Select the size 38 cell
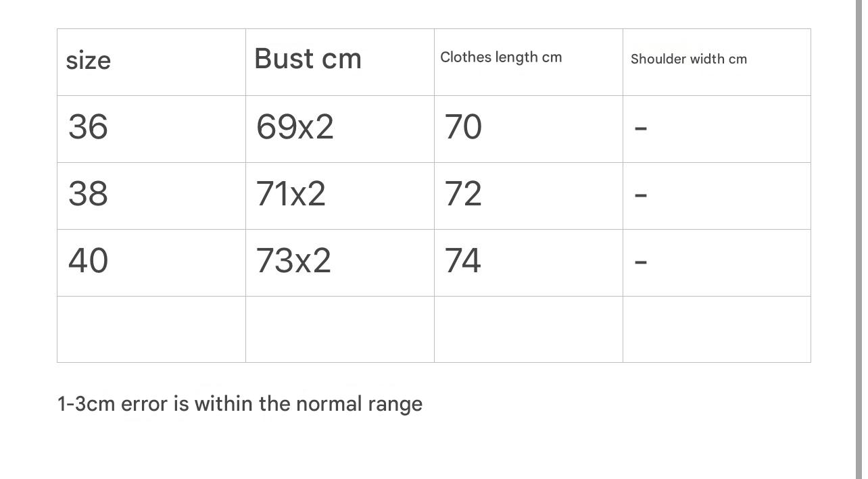 click(88, 194)
